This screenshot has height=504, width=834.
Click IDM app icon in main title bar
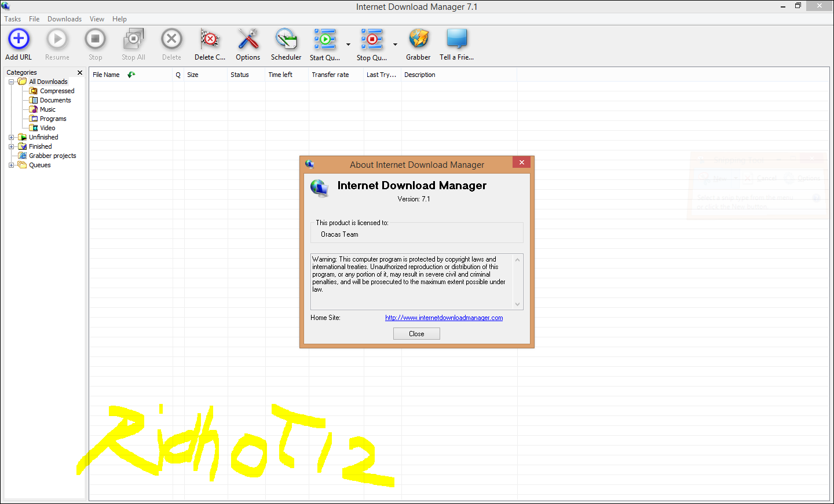[5, 6]
